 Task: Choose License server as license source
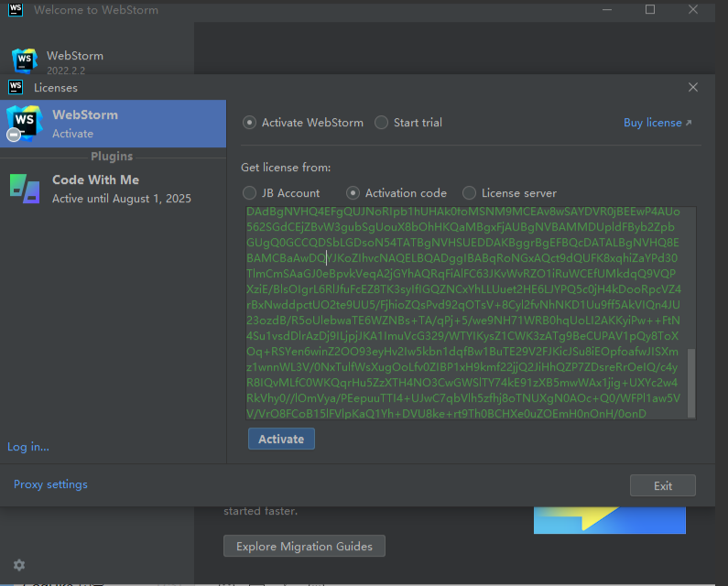[509, 192]
